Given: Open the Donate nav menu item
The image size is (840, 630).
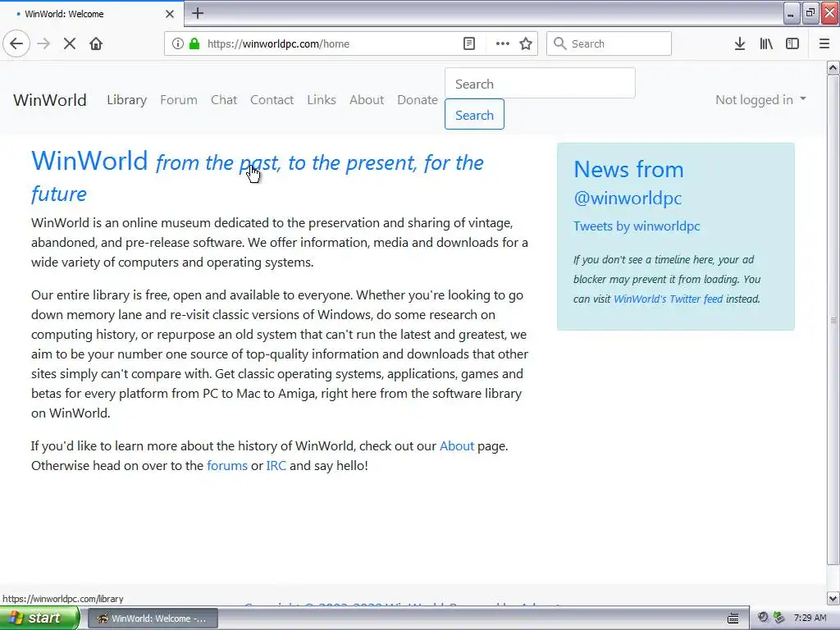Looking at the screenshot, I should pyautogui.click(x=418, y=99).
